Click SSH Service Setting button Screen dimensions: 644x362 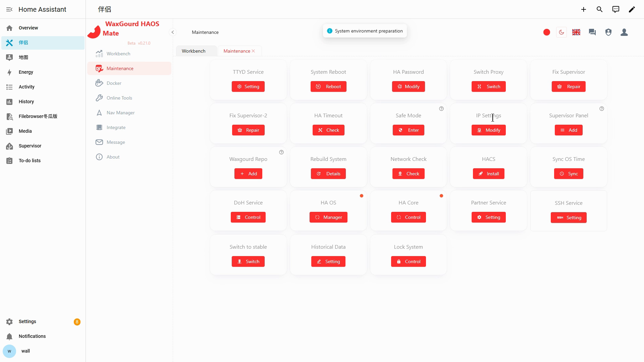pos(569,218)
